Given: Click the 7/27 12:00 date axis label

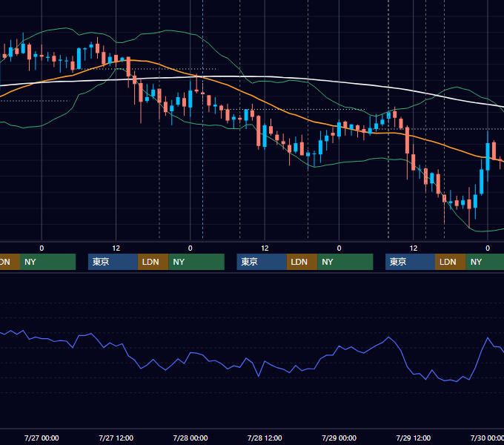Looking at the screenshot, I should tap(116, 438).
